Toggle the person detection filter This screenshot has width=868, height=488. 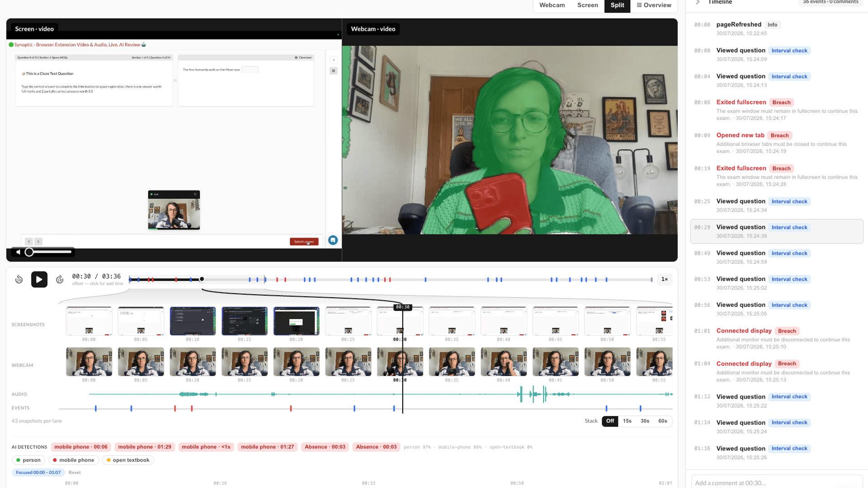coord(28,460)
